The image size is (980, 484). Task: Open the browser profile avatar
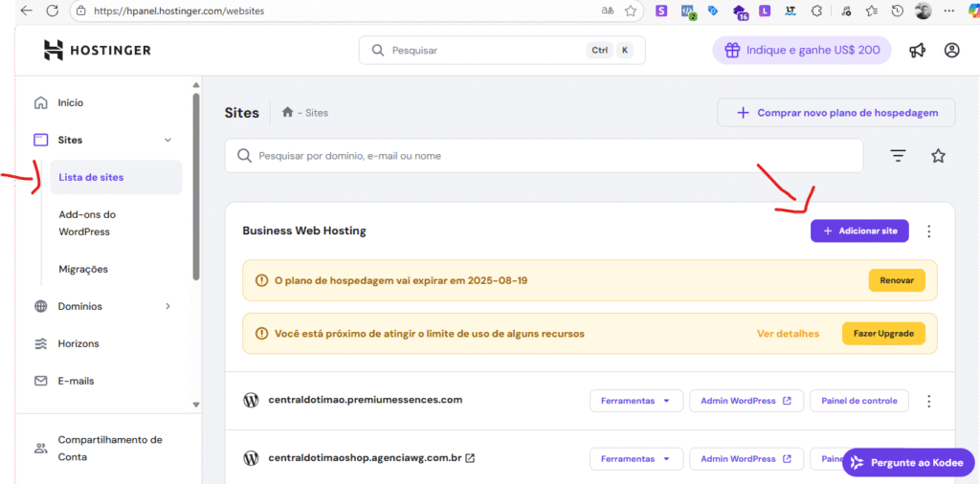click(924, 11)
